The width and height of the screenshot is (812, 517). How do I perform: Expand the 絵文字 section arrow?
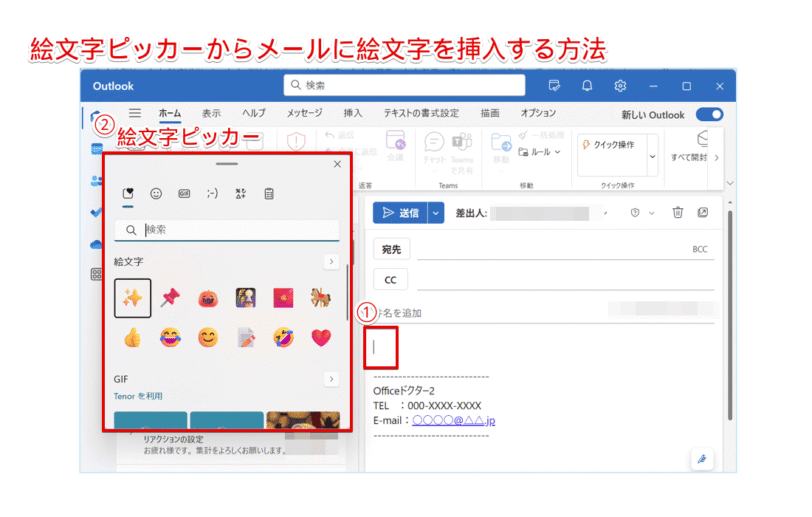point(331,262)
